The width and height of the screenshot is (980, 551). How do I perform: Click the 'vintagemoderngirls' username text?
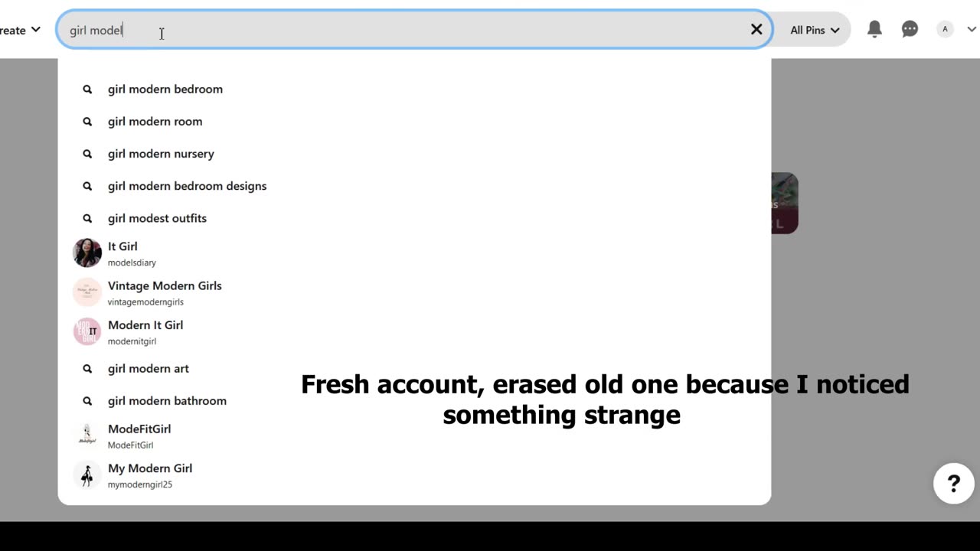(x=145, y=302)
